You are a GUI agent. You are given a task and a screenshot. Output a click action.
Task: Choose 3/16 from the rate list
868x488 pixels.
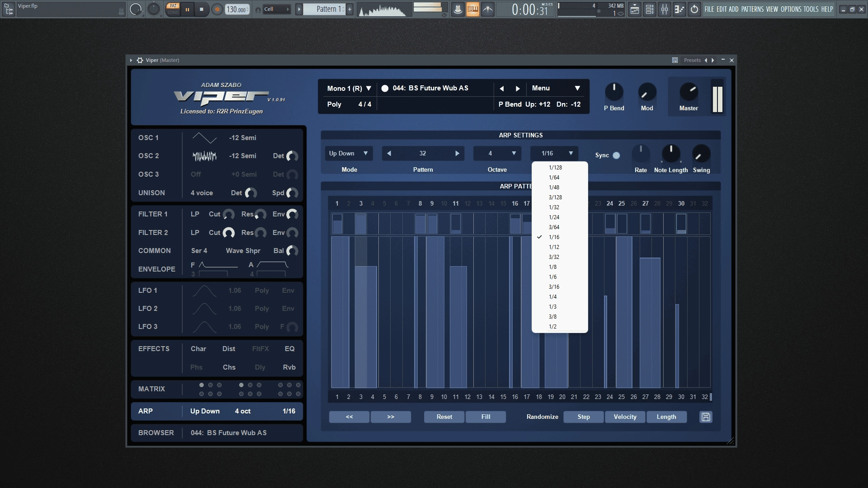[560, 287]
